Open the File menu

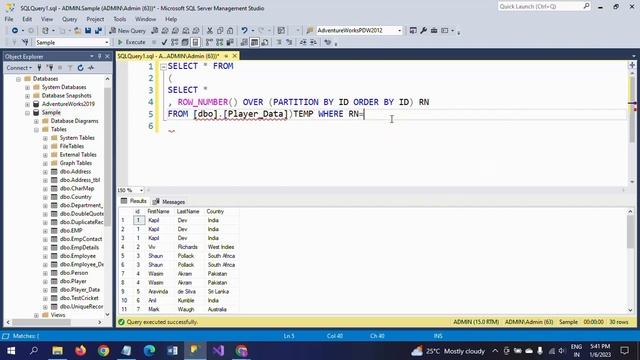(9, 19)
